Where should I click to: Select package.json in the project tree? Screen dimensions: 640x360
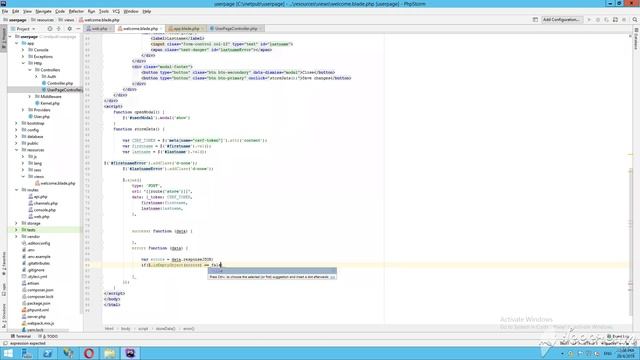tap(36, 303)
